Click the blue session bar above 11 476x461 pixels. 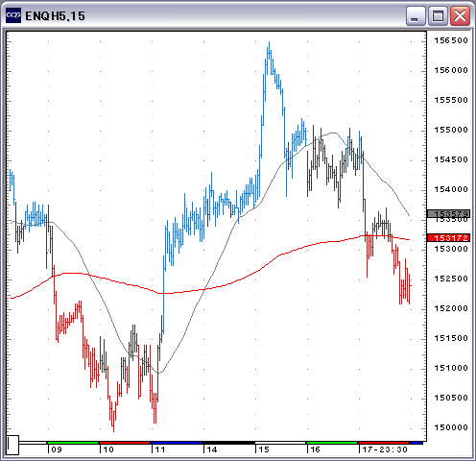tap(177, 443)
